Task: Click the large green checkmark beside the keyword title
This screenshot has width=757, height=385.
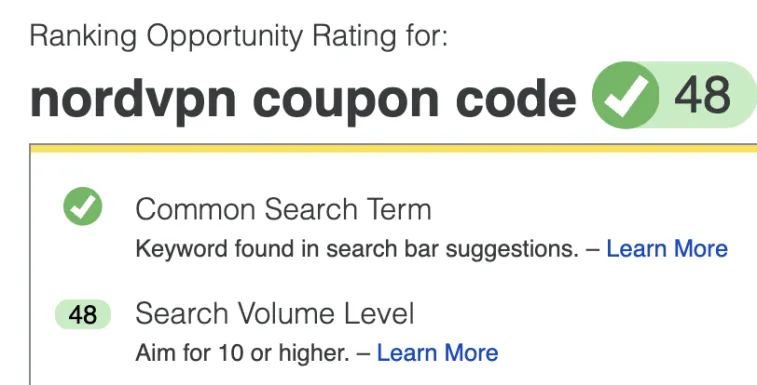Action: (626, 95)
